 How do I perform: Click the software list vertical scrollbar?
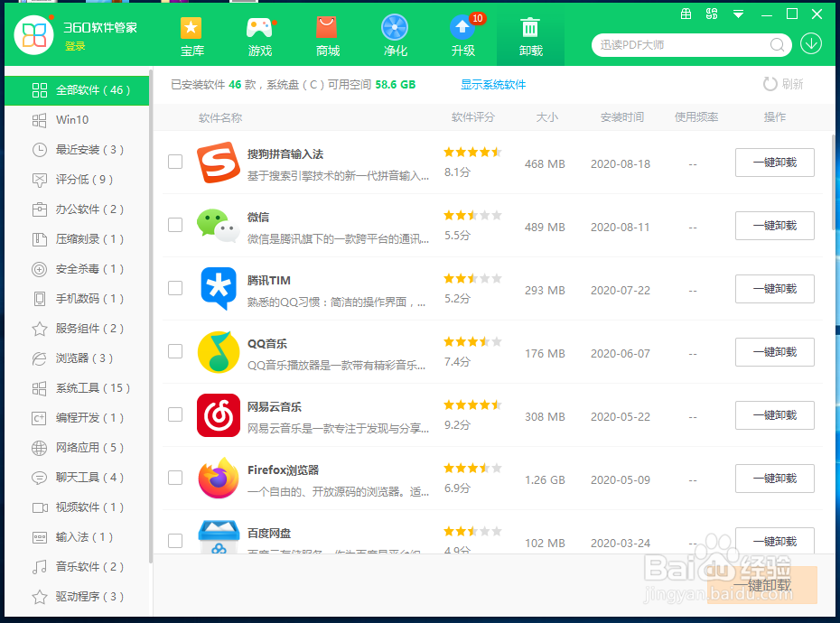tap(833, 182)
